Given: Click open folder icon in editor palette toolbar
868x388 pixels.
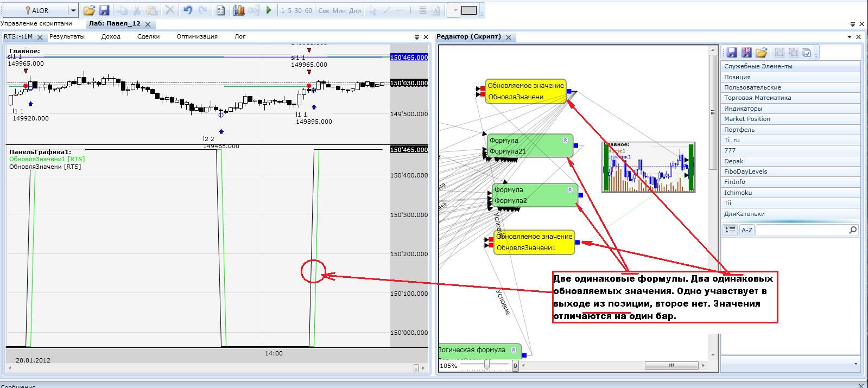Looking at the screenshot, I should point(761,52).
